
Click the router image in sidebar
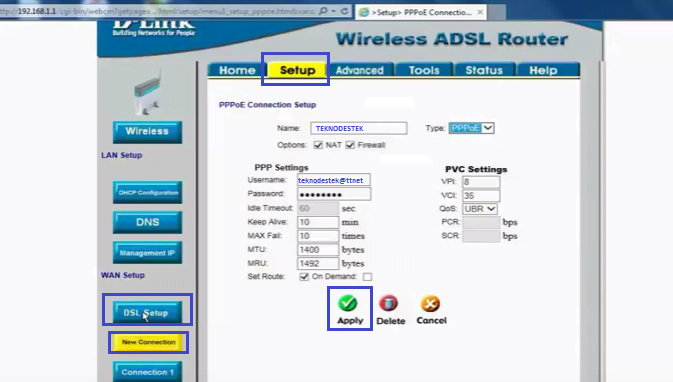click(148, 93)
